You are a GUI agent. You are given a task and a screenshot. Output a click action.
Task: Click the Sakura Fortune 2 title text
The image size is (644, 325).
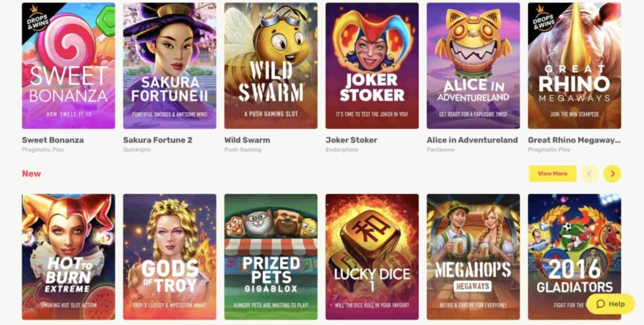coord(158,140)
